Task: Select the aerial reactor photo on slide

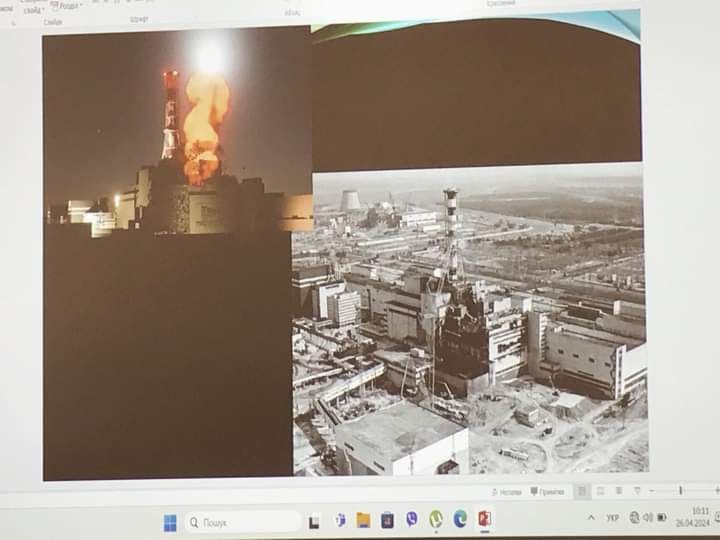Action: coord(470,320)
